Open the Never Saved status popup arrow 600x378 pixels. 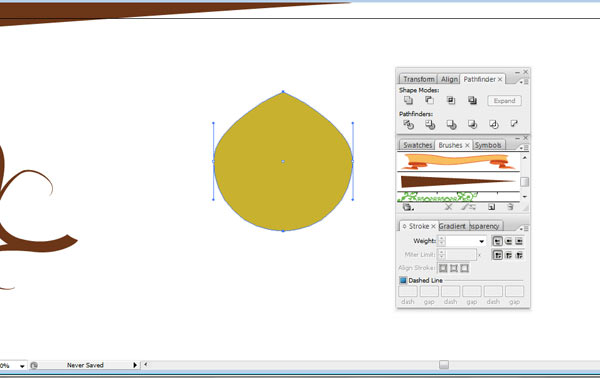135,365
